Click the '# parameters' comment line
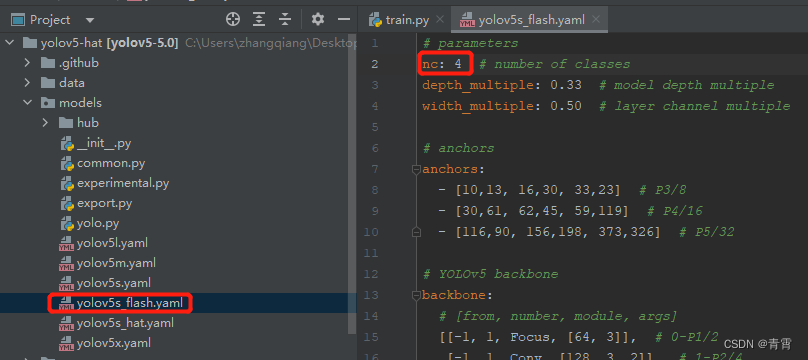 click(470, 43)
